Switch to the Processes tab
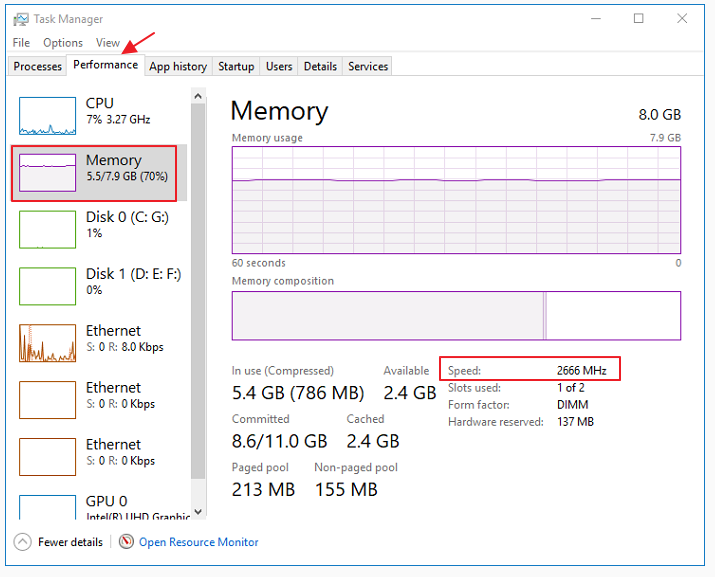715x577 pixels. (37, 66)
